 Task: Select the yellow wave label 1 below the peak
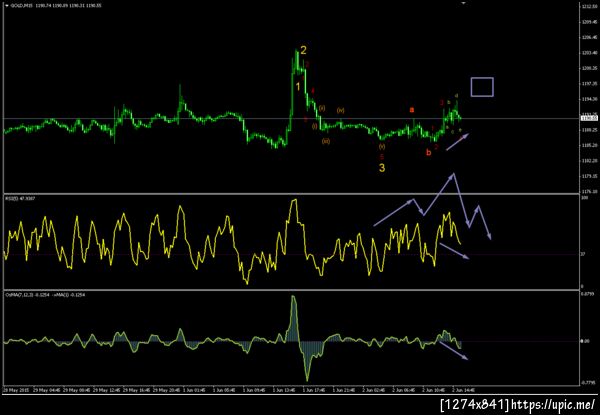click(x=298, y=87)
